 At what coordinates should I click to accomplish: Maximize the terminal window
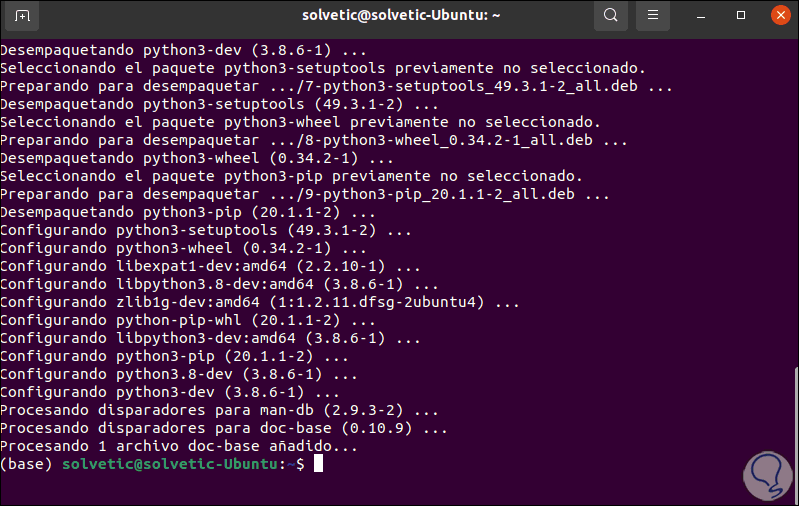[x=741, y=16]
